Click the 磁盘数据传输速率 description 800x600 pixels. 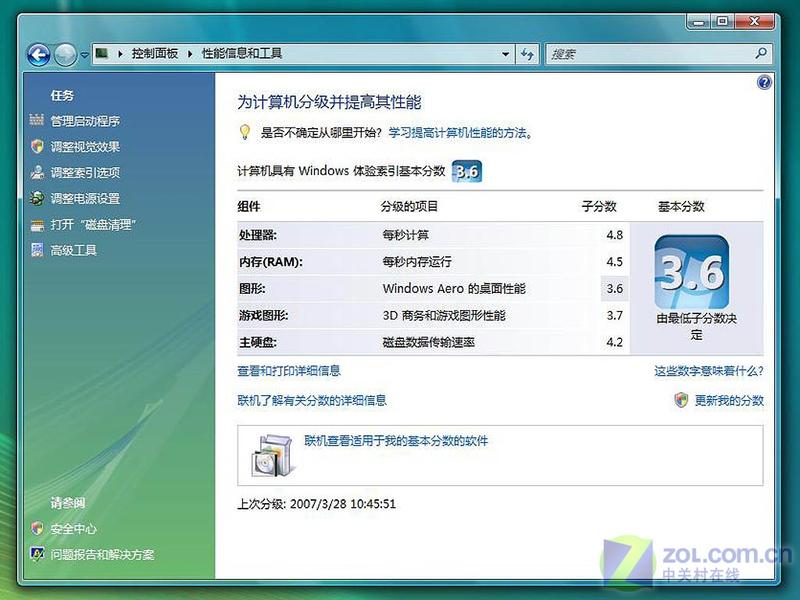coord(429,342)
